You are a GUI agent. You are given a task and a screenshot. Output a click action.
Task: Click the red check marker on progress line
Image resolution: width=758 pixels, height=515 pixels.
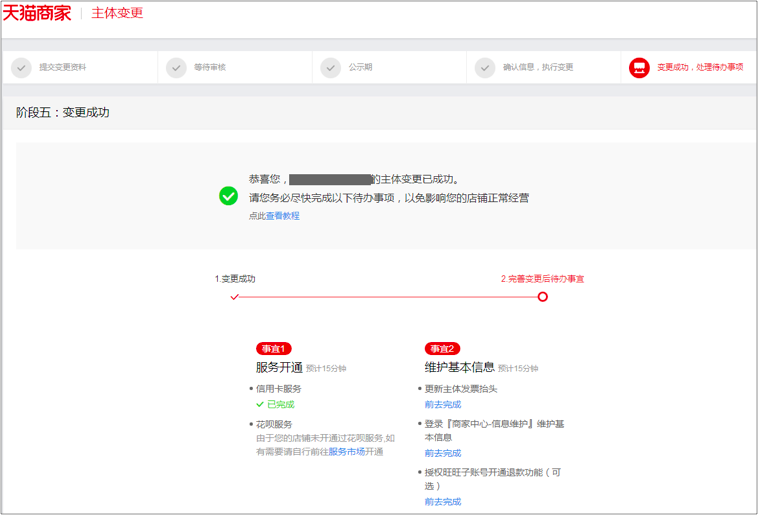coord(235,297)
